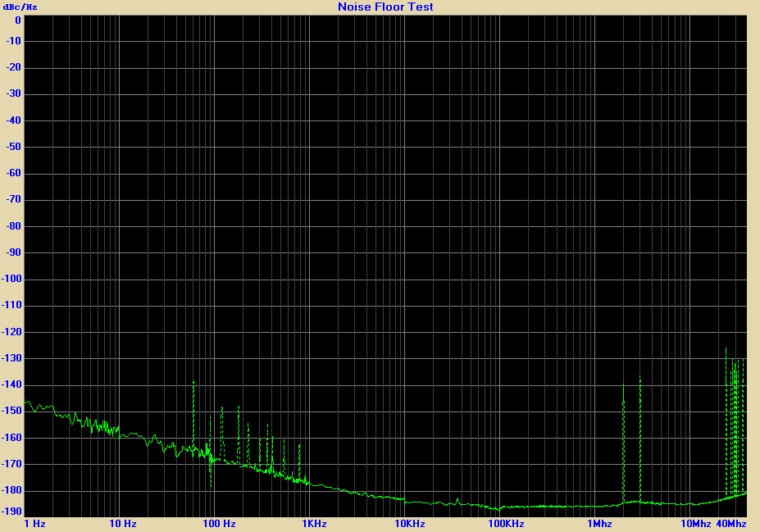Click the '10KHz' frequency axis label
Image resolution: width=760 pixels, height=532 pixels.
click(410, 524)
